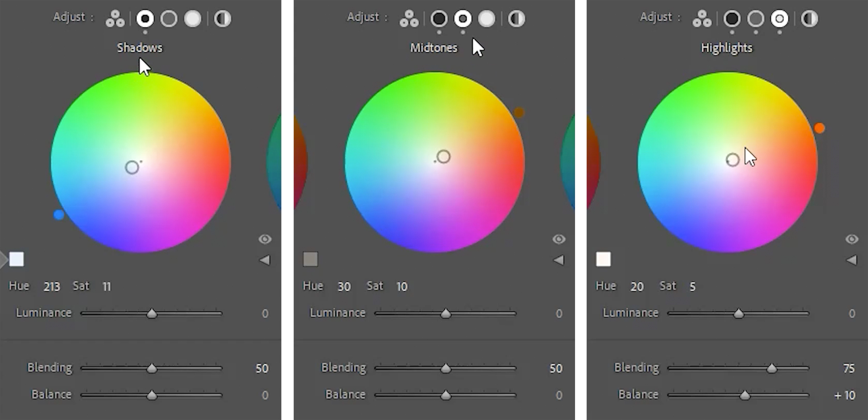Click the Hue value 213 in Shadows panel

(x=52, y=286)
